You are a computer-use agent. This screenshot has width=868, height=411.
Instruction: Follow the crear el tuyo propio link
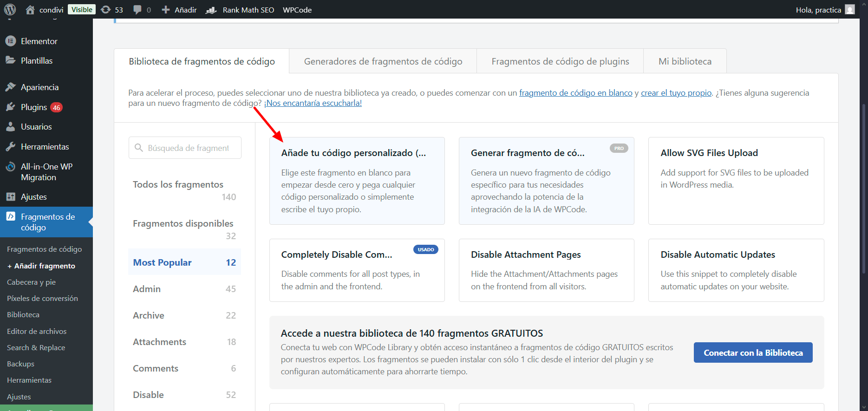676,93
